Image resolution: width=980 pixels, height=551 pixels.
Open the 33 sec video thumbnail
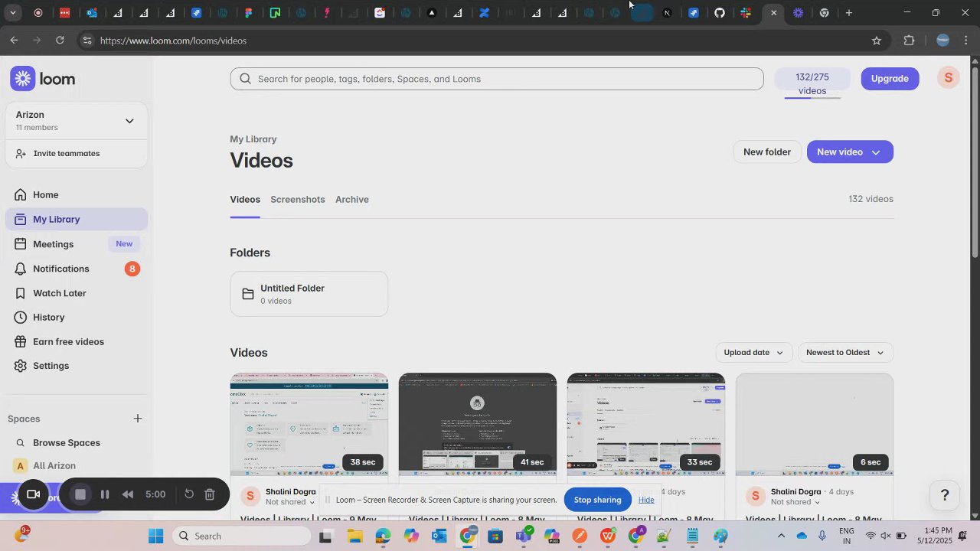(x=646, y=425)
